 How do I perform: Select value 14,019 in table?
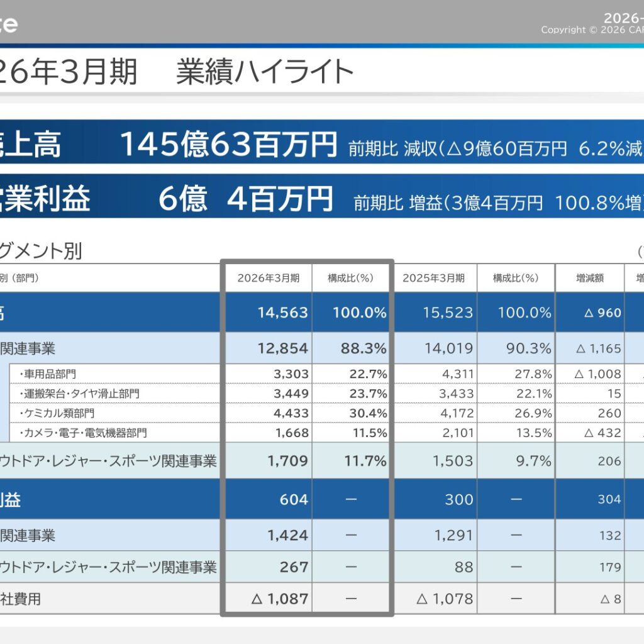click(448, 348)
